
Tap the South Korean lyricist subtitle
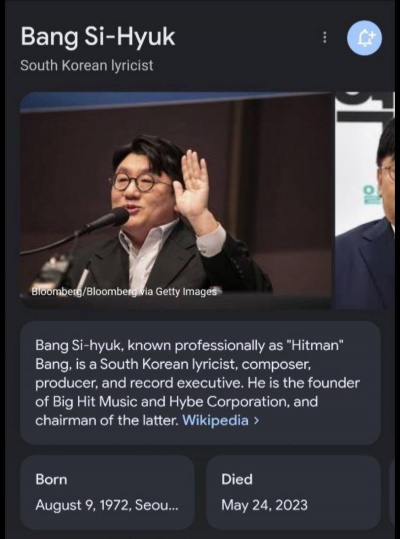tap(87, 65)
